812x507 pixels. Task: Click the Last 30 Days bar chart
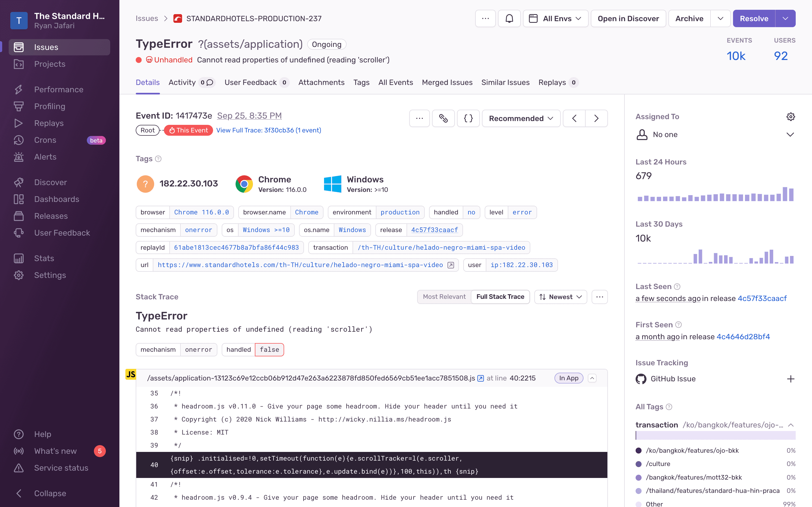tap(715, 256)
